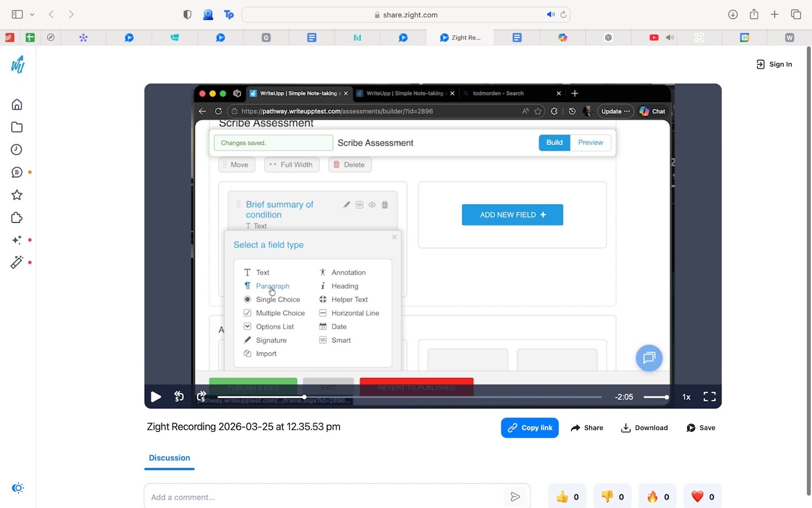This screenshot has height=508, width=812.
Task: Click ADD NEW FIELD in video
Action: coord(513,215)
